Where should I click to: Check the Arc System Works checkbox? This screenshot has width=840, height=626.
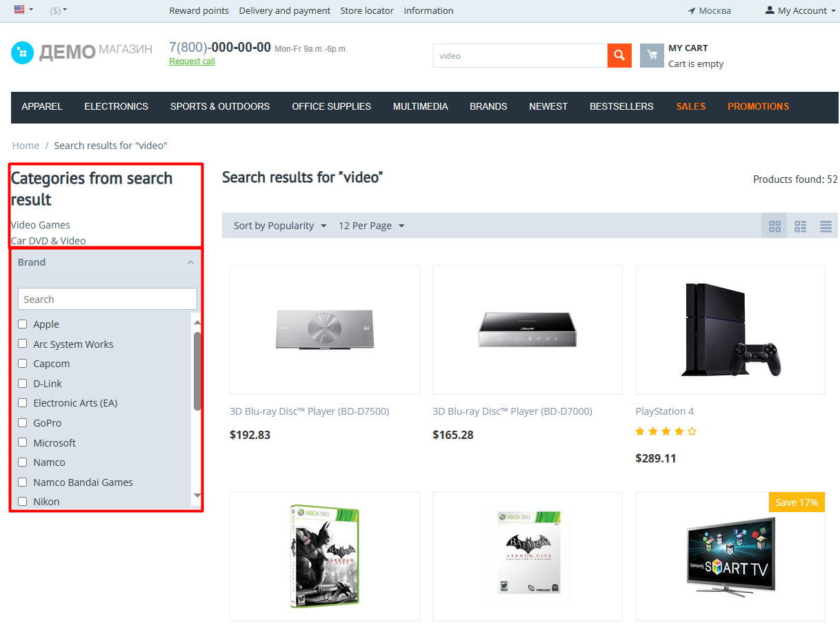pyautogui.click(x=23, y=344)
